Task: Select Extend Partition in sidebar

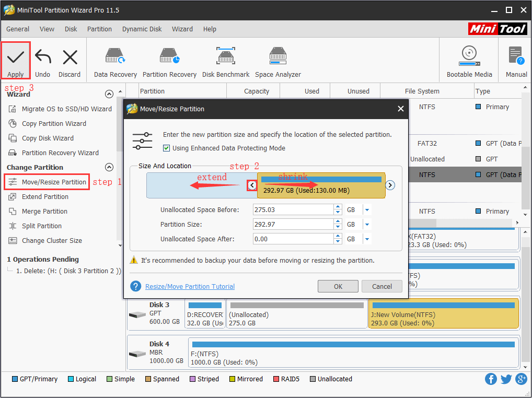Action: tap(38, 196)
